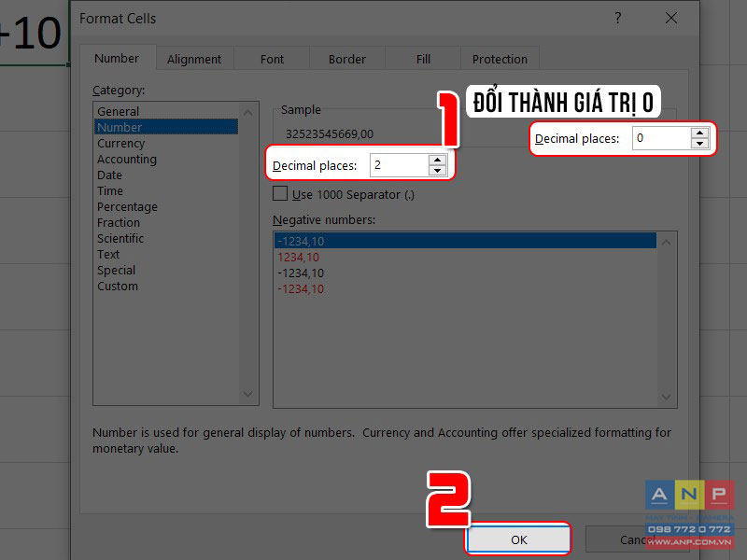Image resolution: width=747 pixels, height=560 pixels.
Task: Select highlighted -1234,10 negative format
Action: [465, 241]
